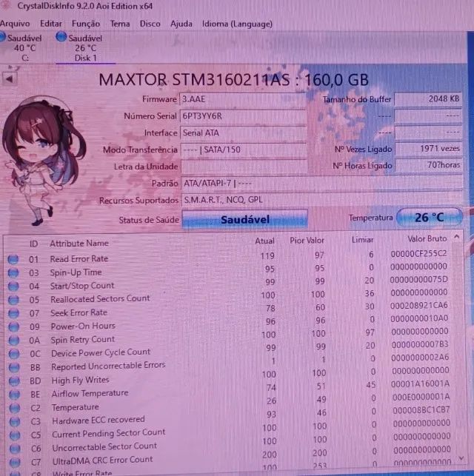
Task: Open the Ajuda menu
Action: tap(181, 24)
